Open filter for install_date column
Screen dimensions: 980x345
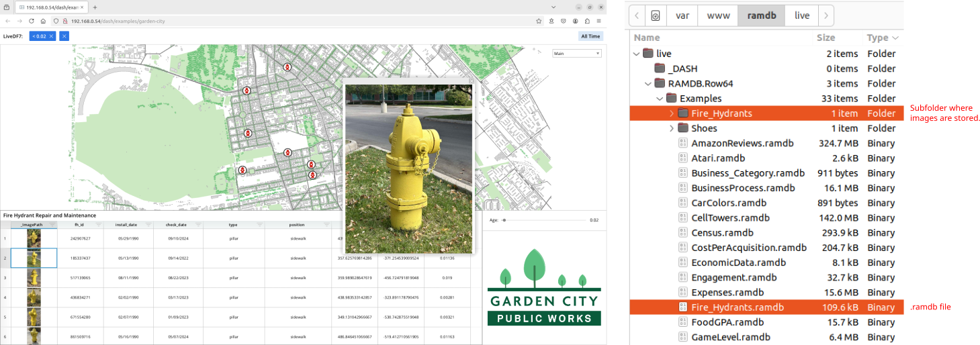[148, 225]
